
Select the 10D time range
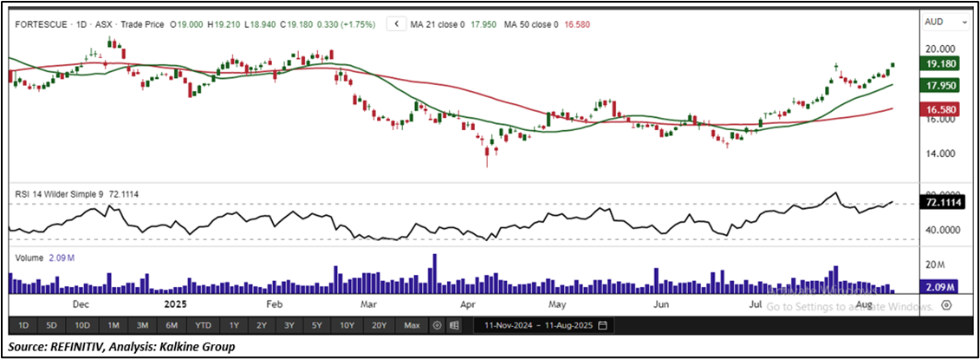81,325
